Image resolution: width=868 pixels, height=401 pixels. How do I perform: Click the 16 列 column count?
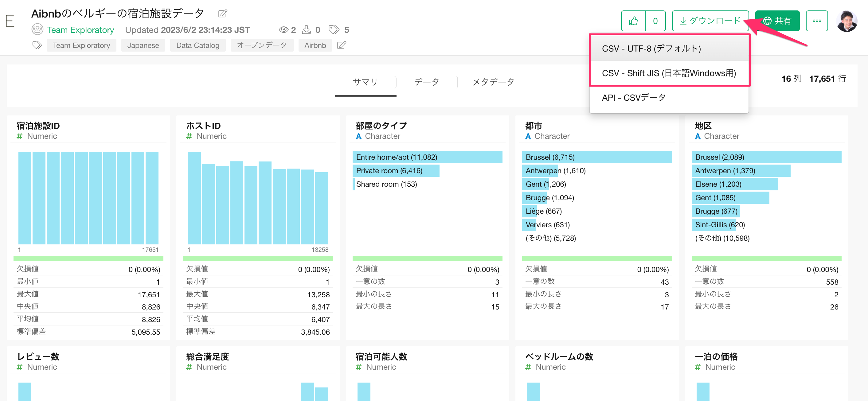[791, 79]
